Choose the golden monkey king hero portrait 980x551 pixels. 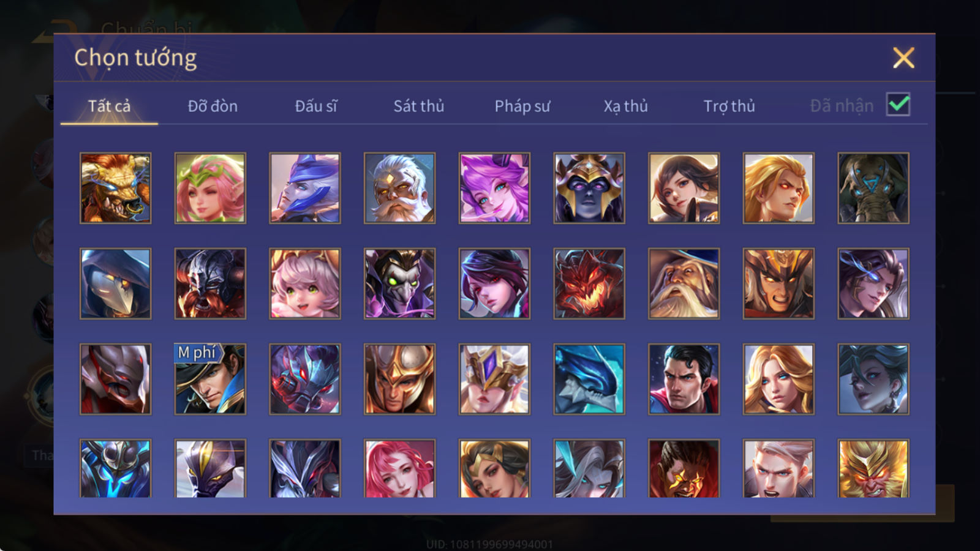tap(873, 468)
